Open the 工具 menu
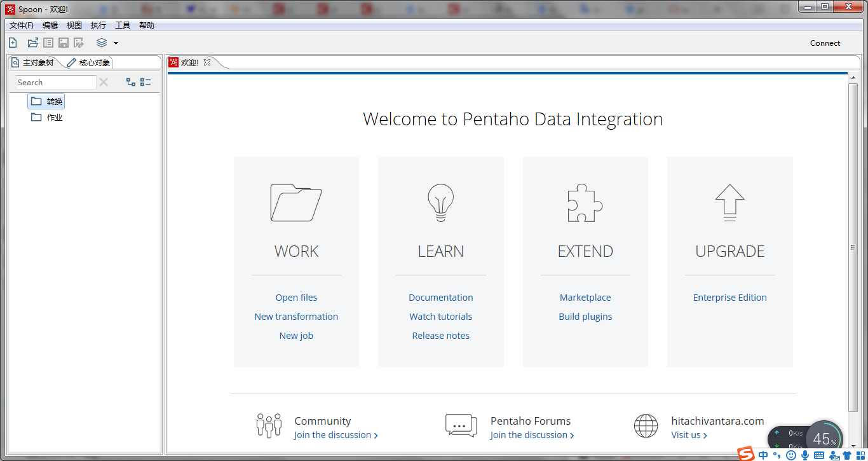 click(123, 25)
